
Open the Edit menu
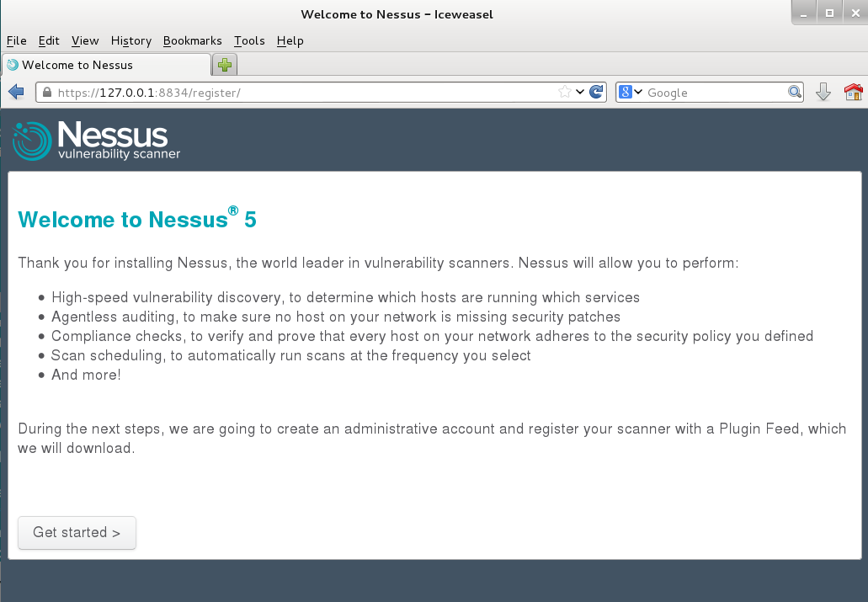click(49, 41)
